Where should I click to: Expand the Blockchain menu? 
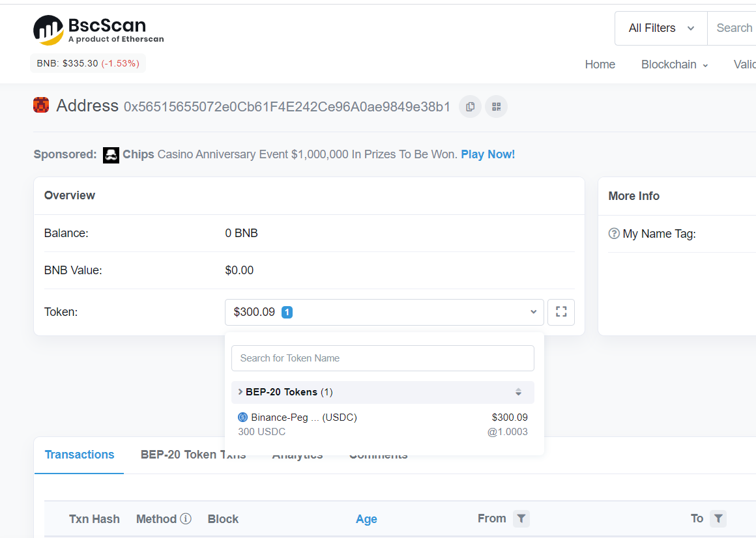tap(674, 64)
